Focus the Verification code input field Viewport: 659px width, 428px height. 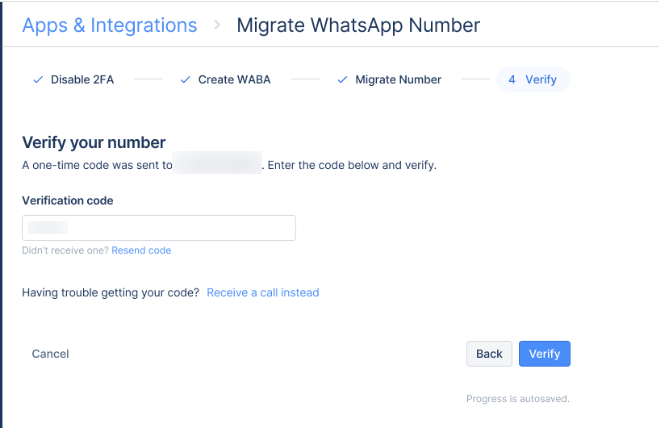coord(159,228)
